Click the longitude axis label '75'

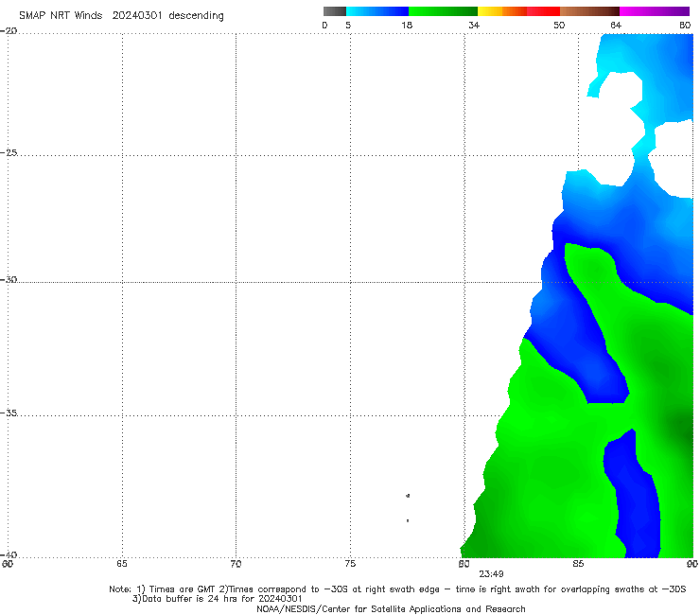[350, 564]
